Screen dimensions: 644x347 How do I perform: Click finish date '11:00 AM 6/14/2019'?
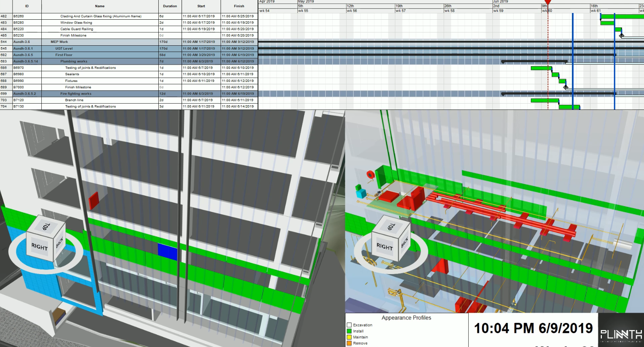(238, 106)
